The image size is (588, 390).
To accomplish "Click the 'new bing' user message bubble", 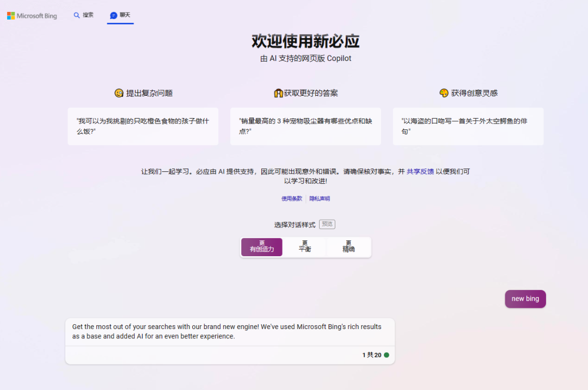I will coord(525,299).
